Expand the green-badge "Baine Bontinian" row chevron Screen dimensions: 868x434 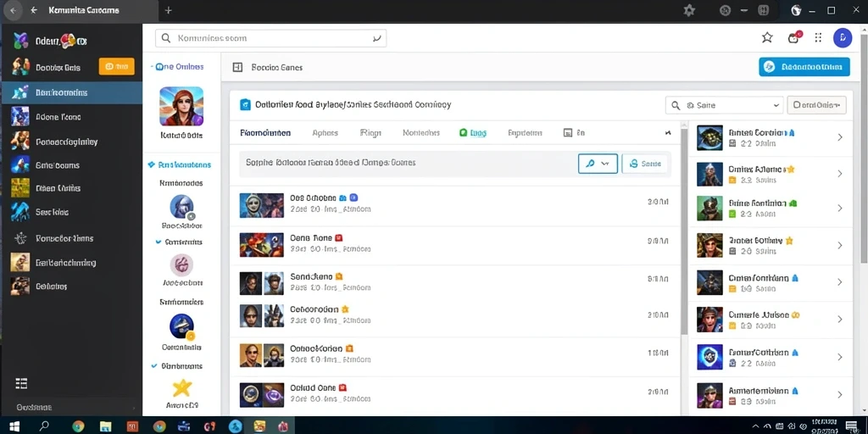pyautogui.click(x=840, y=209)
